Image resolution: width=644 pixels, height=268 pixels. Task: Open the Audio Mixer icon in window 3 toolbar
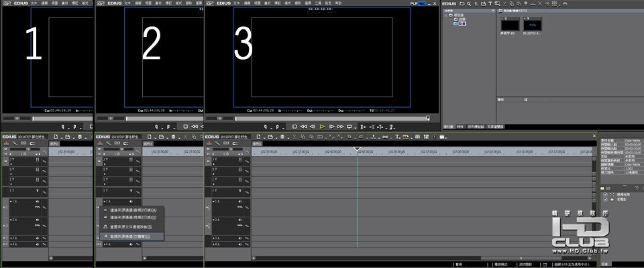click(426, 137)
